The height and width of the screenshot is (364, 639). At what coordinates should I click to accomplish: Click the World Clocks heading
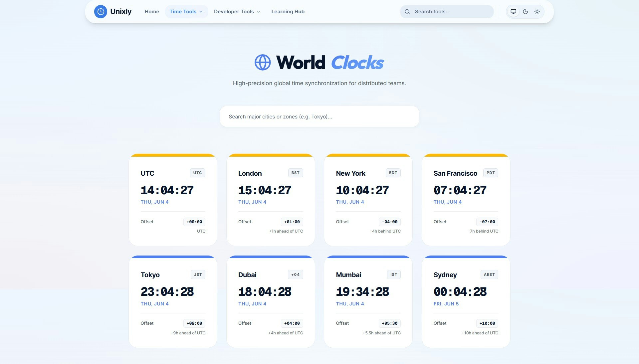click(330, 63)
